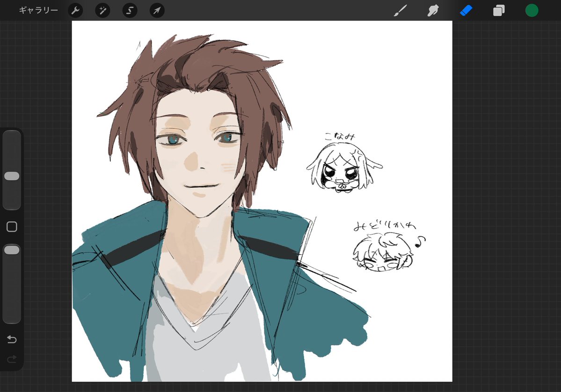
Task: Click the こなみ chibi sketch on canvas
Action: click(344, 167)
